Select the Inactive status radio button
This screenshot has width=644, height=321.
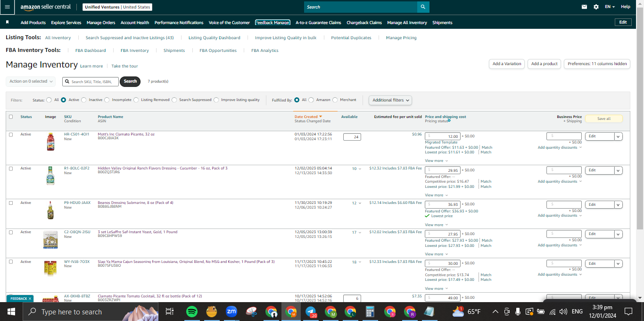[x=84, y=100]
